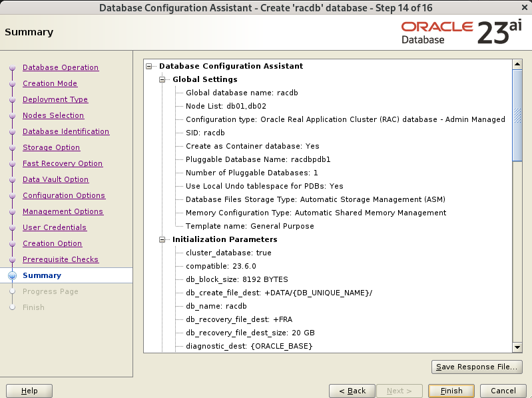Click the Database Operation step bullet
The image size is (532, 398).
[13, 67]
